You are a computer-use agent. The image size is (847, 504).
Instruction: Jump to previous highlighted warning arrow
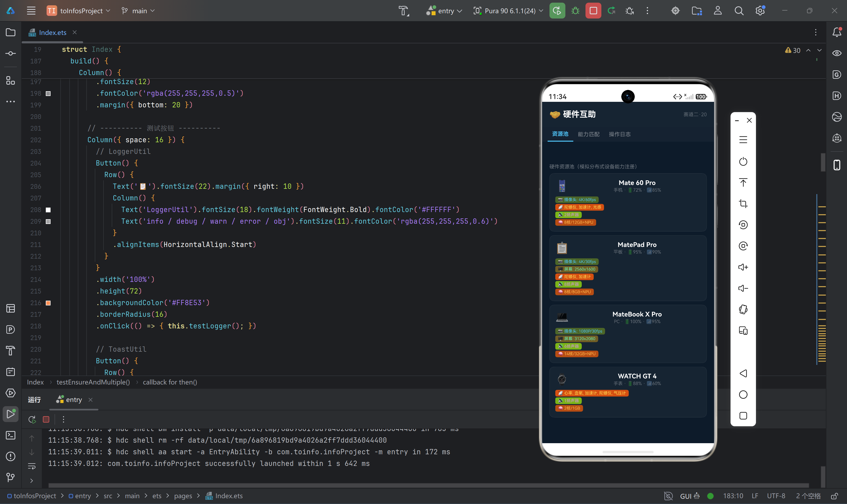tap(808, 50)
